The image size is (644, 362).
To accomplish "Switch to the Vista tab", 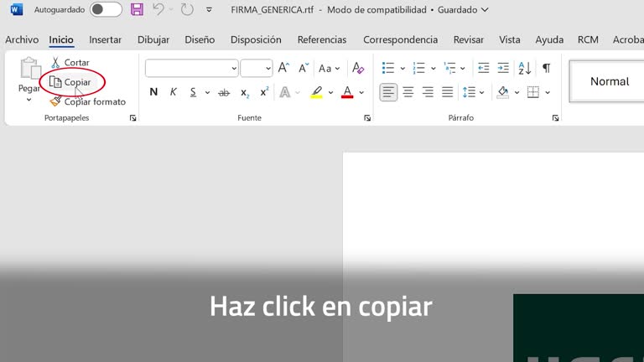I will pos(510,40).
